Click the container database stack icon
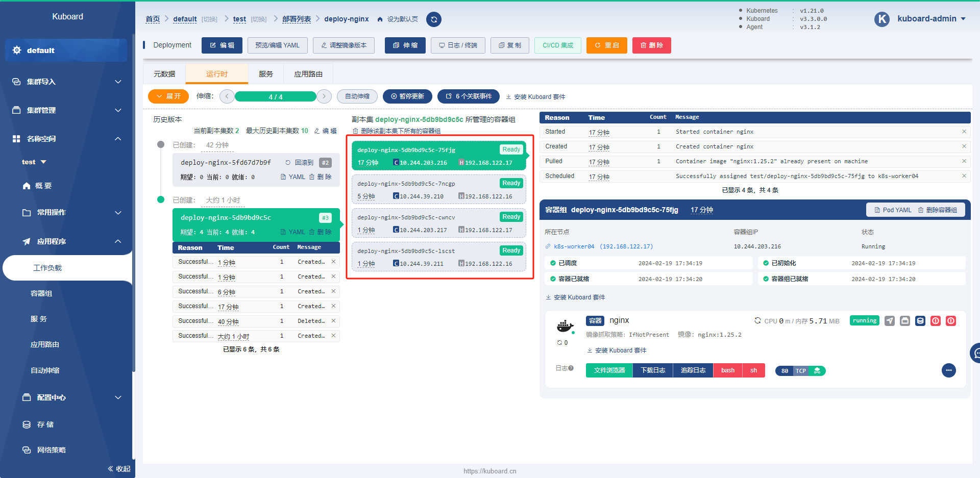This screenshot has width=980, height=478. click(x=920, y=321)
